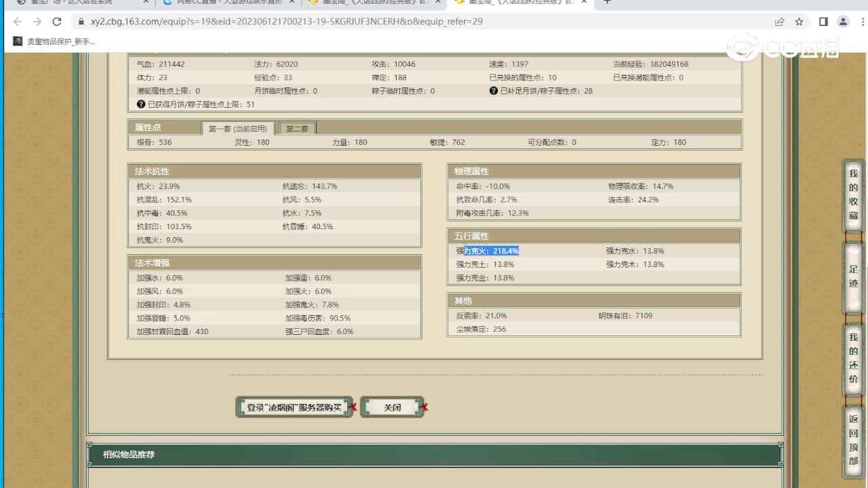Image resolution: width=868 pixels, height=488 pixels.
Task: Click the 明珠有泪: 7109 entry
Action: coord(625,316)
